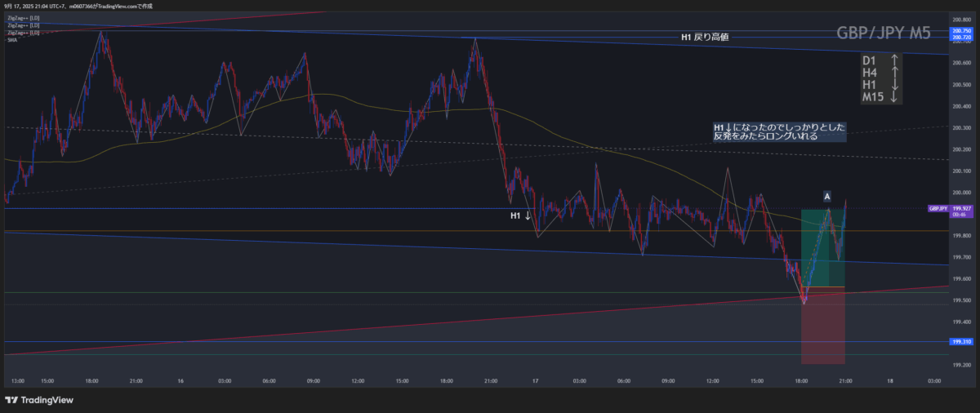The image size is (980, 413).
Task: Select the third ZigZag++ indicator label
Action: [22, 32]
